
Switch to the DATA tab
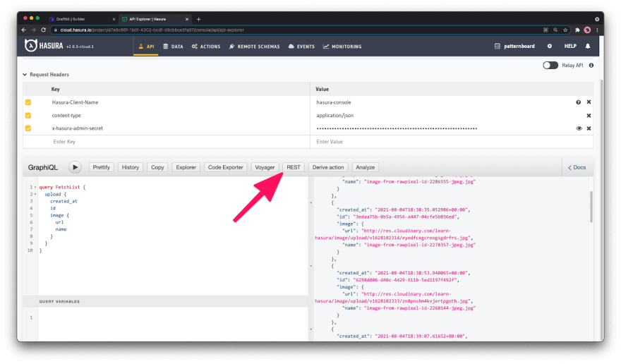(x=173, y=47)
